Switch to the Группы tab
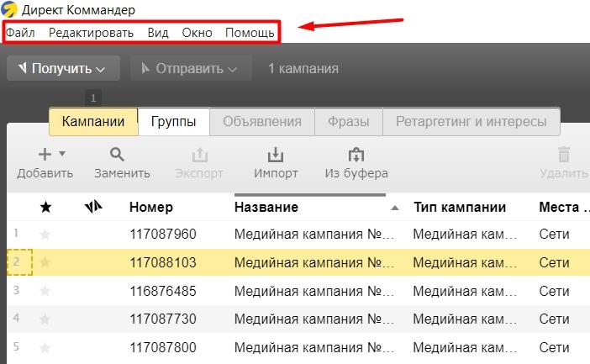Viewport: 590px width, 364px height. pos(173,122)
